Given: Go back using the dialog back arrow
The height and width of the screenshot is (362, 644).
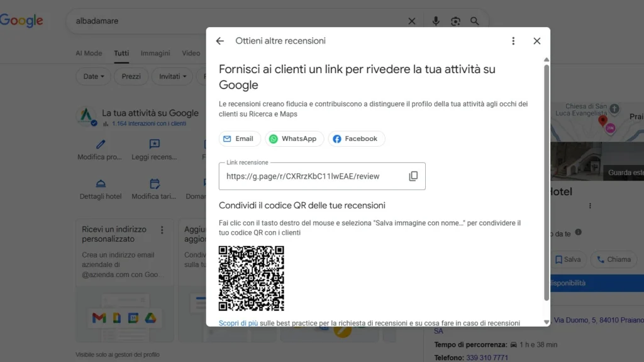Looking at the screenshot, I should [x=219, y=41].
